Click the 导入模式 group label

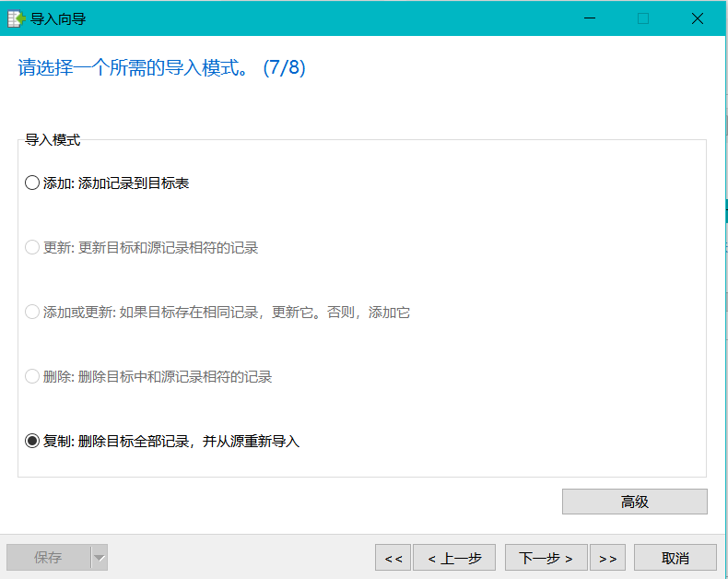pos(53,140)
